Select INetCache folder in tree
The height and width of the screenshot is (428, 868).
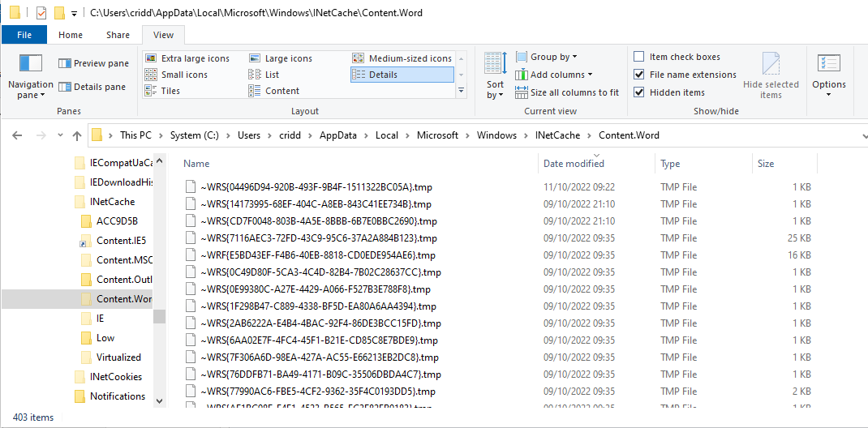tap(105, 202)
